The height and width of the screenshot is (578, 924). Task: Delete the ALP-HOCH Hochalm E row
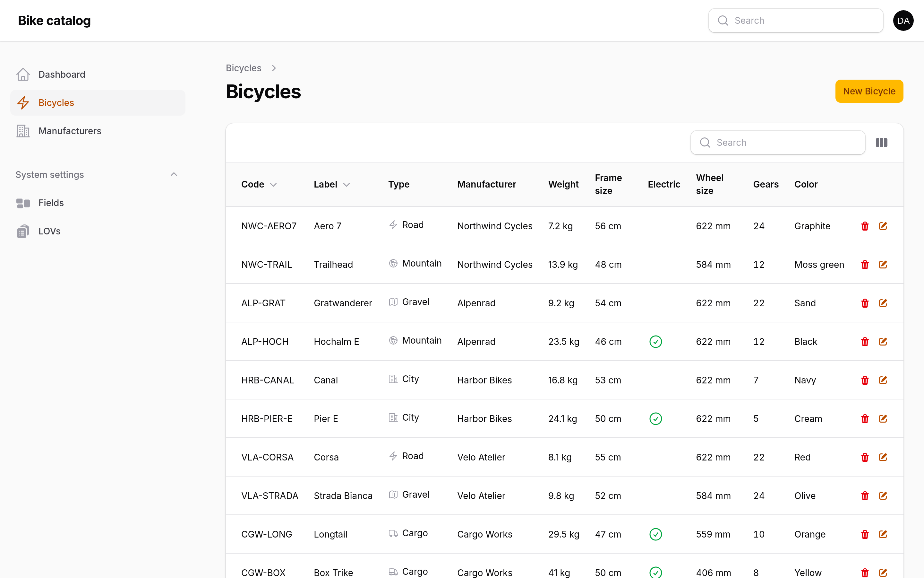865,342
